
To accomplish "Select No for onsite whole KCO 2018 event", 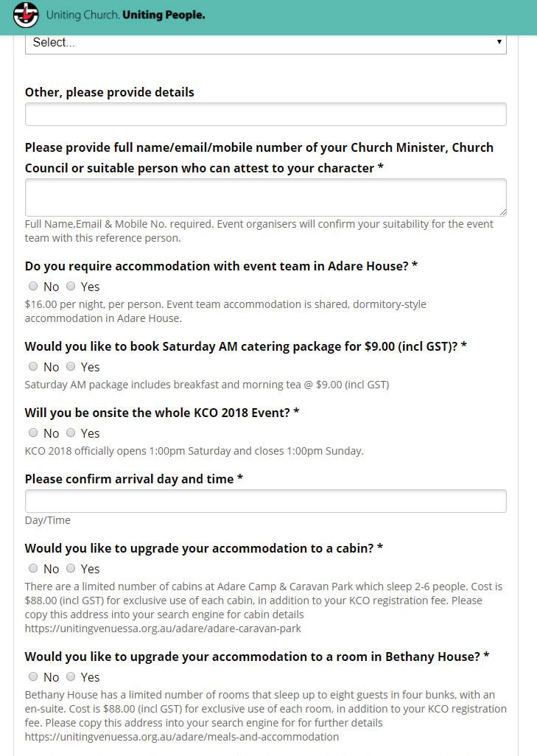I will [x=33, y=433].
